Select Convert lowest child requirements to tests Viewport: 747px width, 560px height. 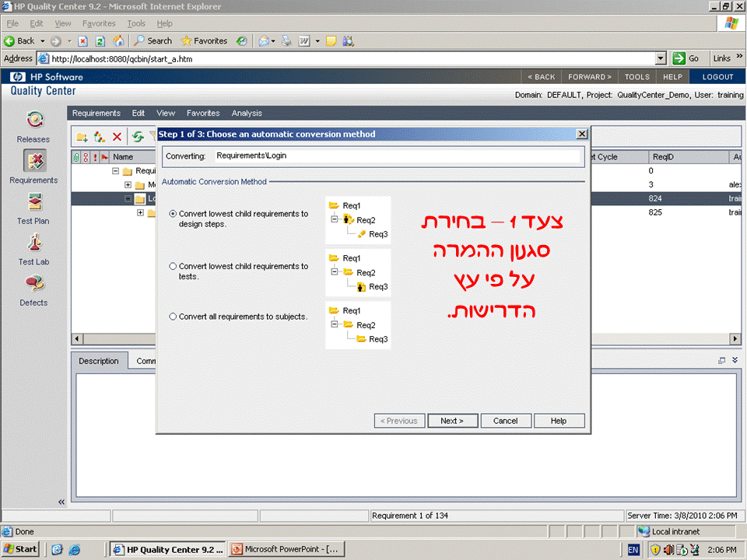(173, 266)
